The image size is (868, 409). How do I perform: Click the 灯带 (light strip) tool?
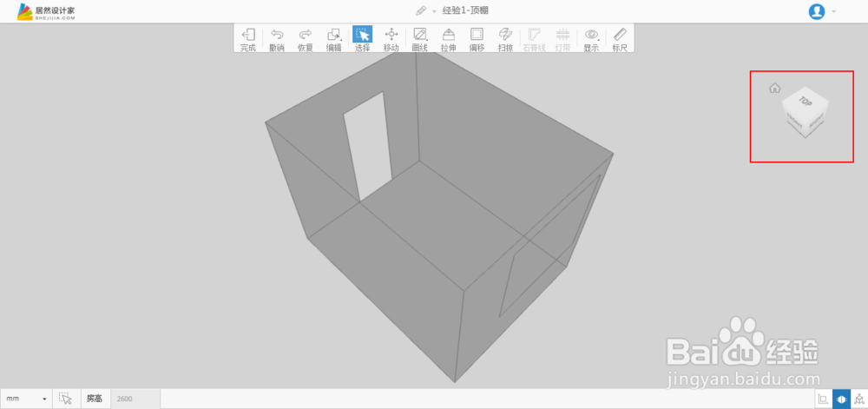[x=563, y=39]
